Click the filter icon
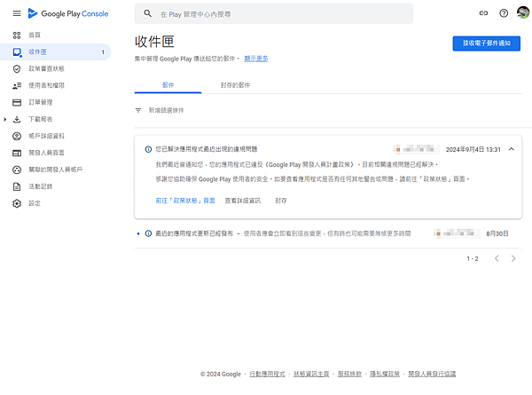Image resolution: width=532 pixels, height=395 pixels. tap(138, 110)
